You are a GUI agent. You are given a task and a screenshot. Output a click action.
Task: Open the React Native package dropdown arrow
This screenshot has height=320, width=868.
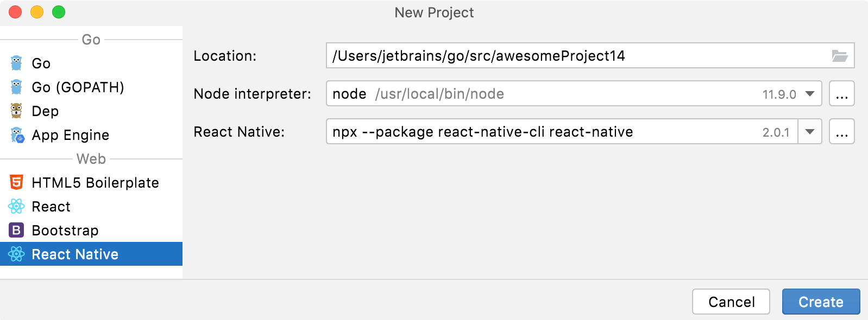[810, 132]
